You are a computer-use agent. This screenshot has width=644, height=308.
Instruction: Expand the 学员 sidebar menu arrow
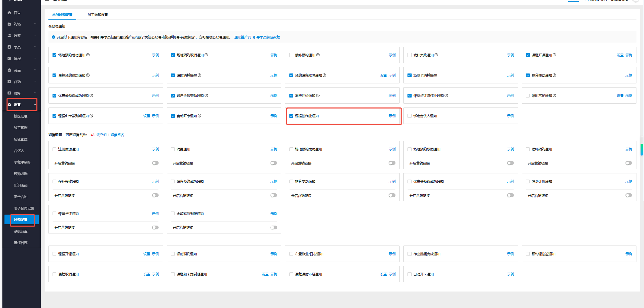35,47
